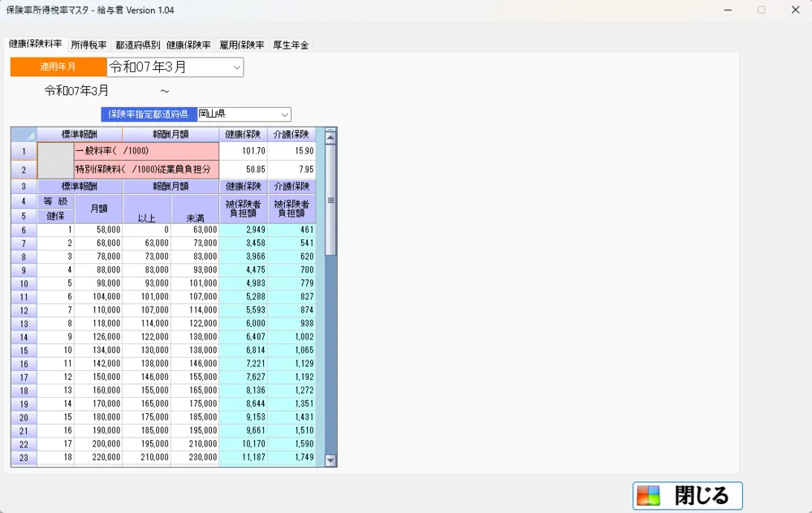Click the 一般料率 pink label cell
812x513 pixels.
tap(146, 151)
